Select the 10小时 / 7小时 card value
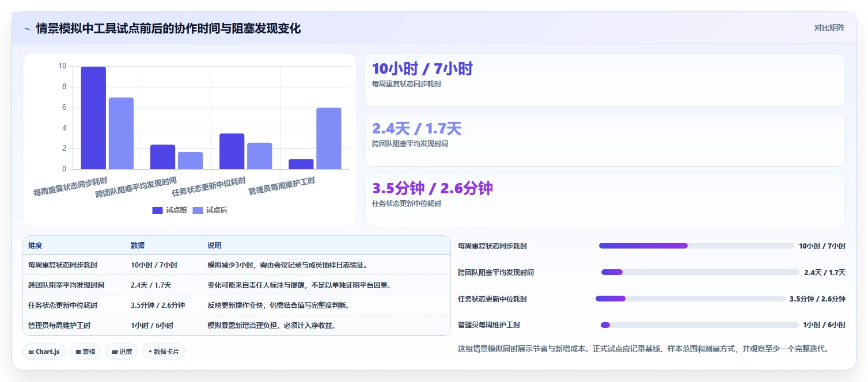The height and width of the screenshot is (382, 868). point(422,69)
